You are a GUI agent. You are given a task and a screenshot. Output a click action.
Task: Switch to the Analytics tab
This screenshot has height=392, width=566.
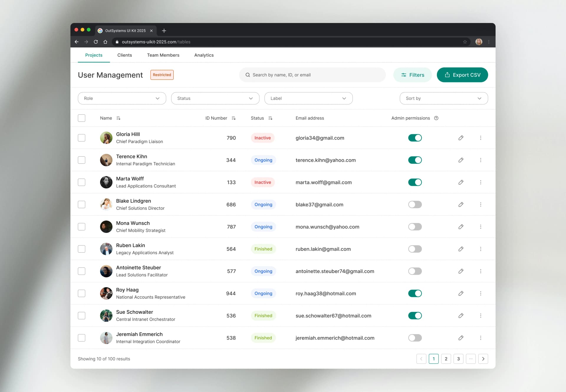pyautogui.click(x=204, y=55)
